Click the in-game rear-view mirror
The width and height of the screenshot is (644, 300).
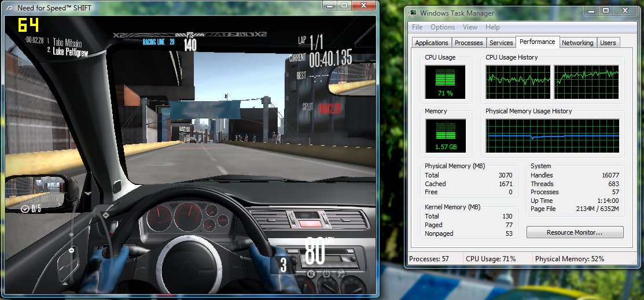[352, 79]
